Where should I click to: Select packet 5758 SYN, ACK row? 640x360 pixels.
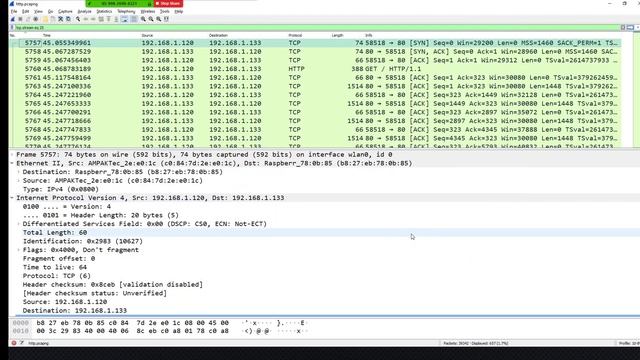coord(315,51)
